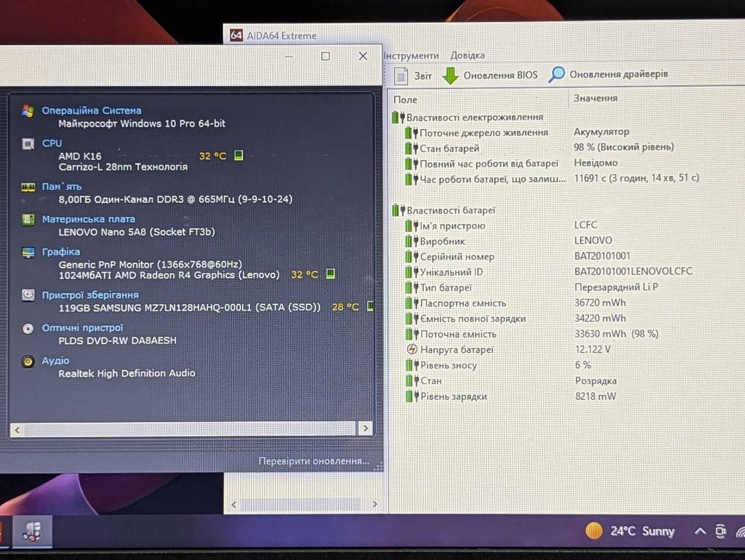Click the green CPU temperature chip icon
The width and height of the screenshot is (745, 560).
coord(239,155)
